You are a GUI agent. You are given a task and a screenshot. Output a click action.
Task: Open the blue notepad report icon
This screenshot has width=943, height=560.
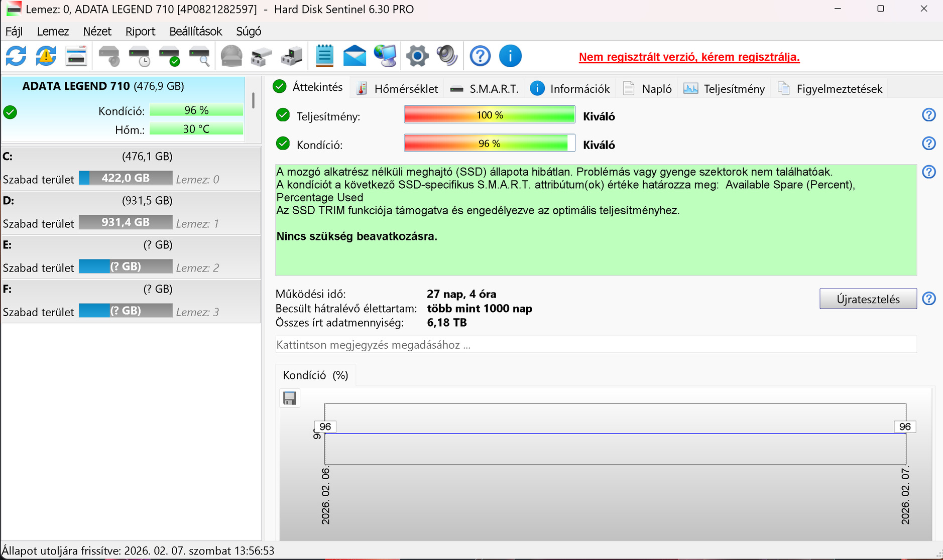(x=324, y=56)
